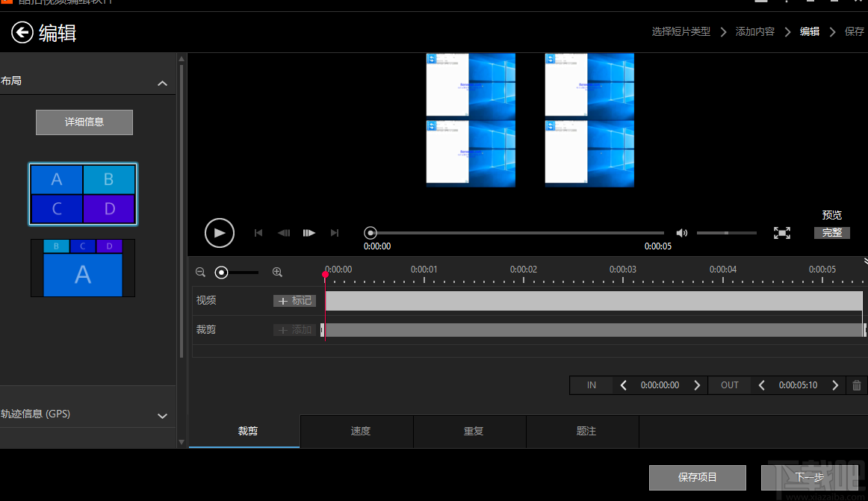Expand the 轨迹信息 (GPS) section

coord(162,417)
